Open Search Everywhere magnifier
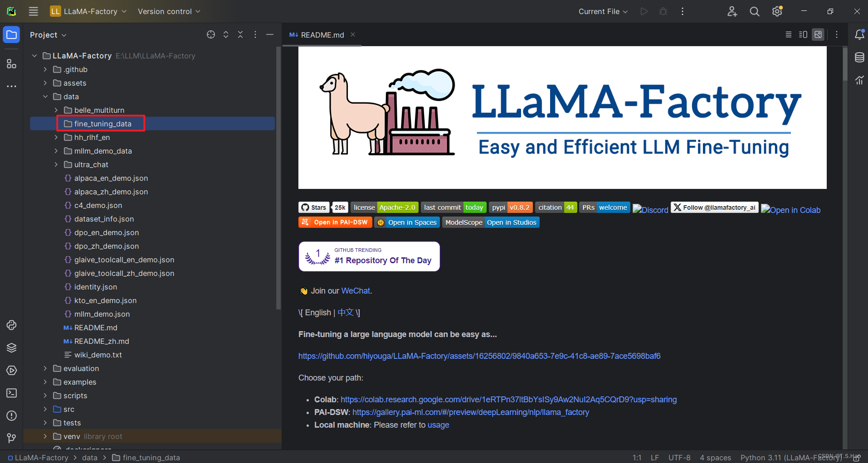 755,11
